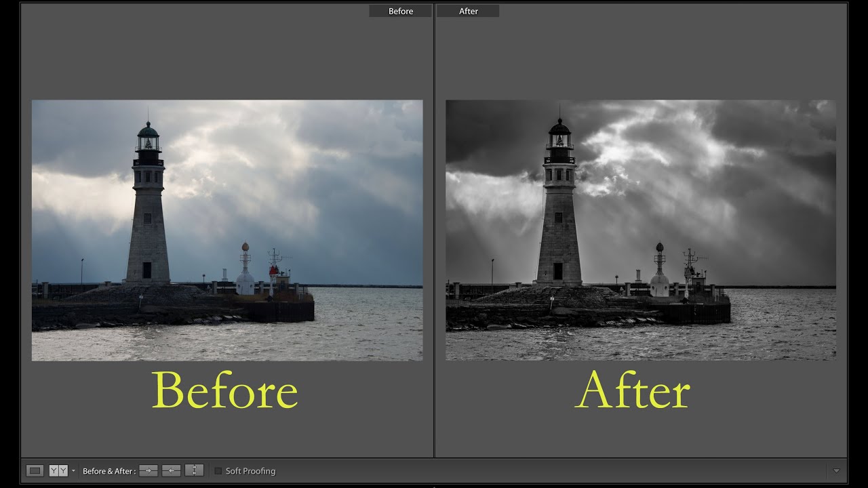Click the small "After" header label
868x488 pixels.
pyautogui.click(x=469, y=11)
